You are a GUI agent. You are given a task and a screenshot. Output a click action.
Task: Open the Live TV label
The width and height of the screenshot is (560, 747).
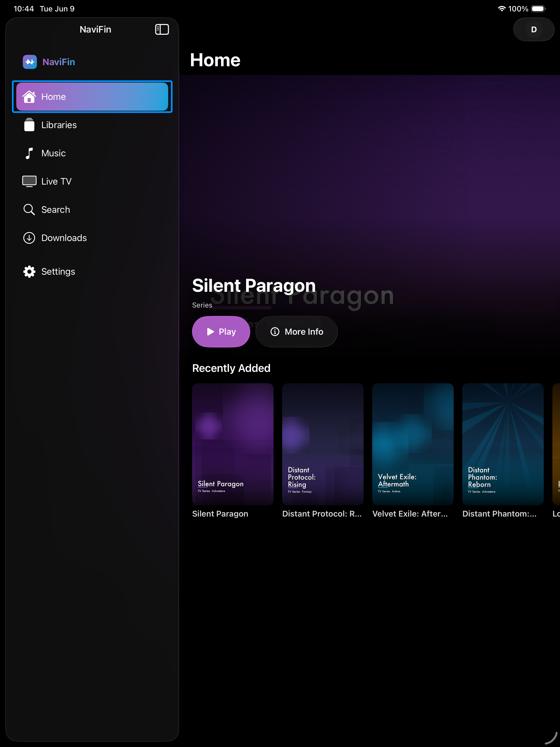click(x=56, y=181)
